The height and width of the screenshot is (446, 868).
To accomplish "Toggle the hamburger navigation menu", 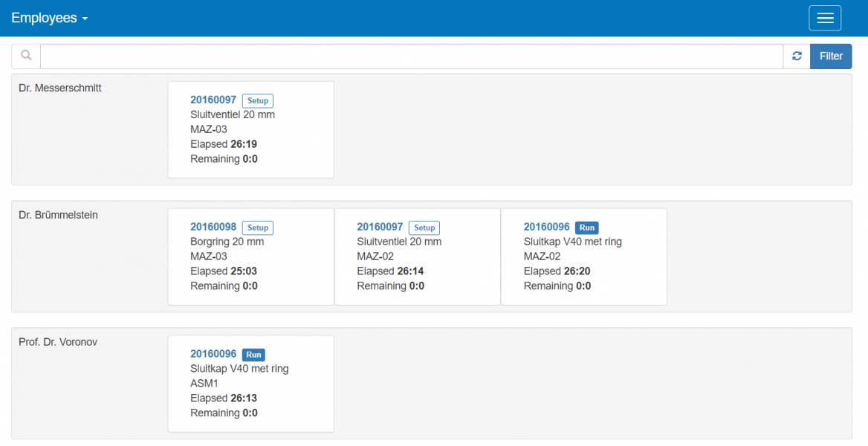I will [x=825, y=19].
